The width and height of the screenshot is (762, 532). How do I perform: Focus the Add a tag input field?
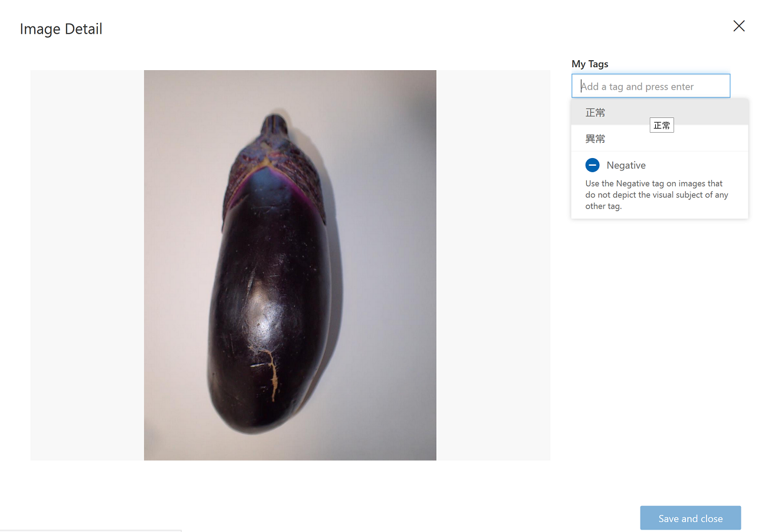coord(651,86)
